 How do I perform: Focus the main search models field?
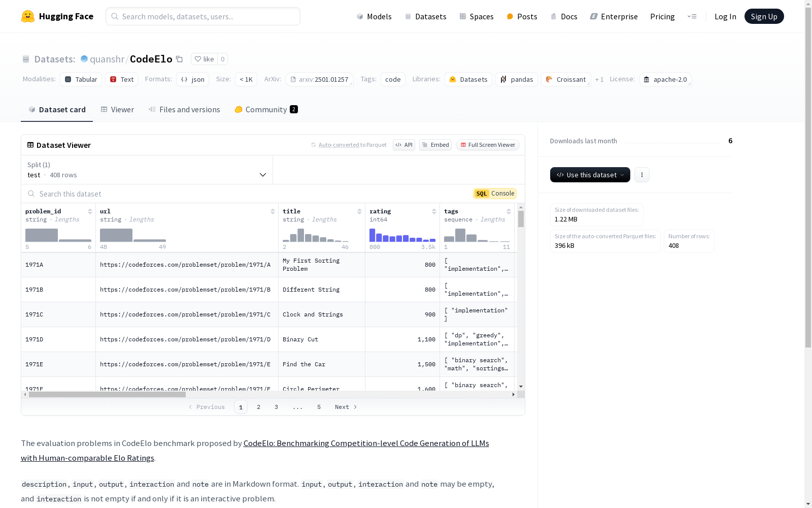click(x=203, y=16)
